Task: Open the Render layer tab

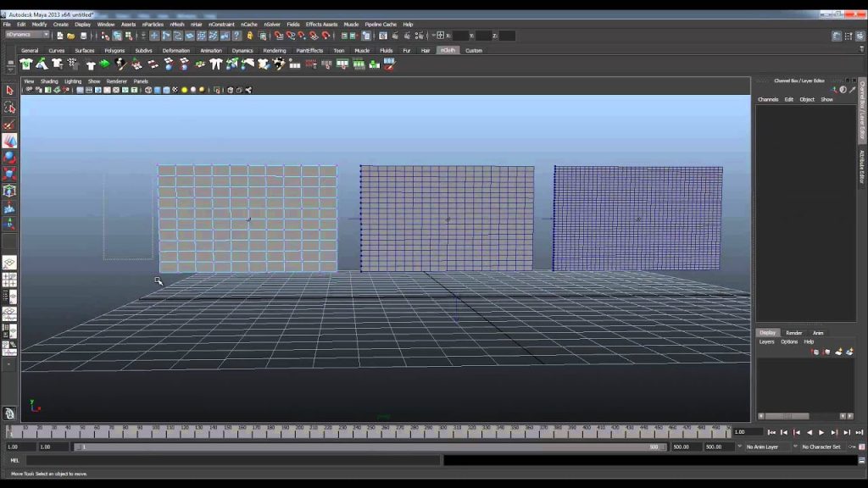Action: tap(793, 332)
